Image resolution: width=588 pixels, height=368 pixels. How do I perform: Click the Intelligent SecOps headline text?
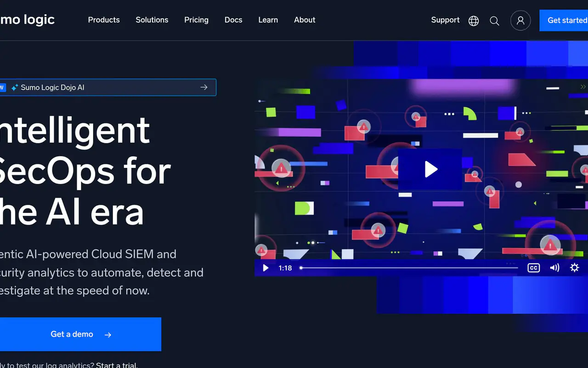(85, 170)
